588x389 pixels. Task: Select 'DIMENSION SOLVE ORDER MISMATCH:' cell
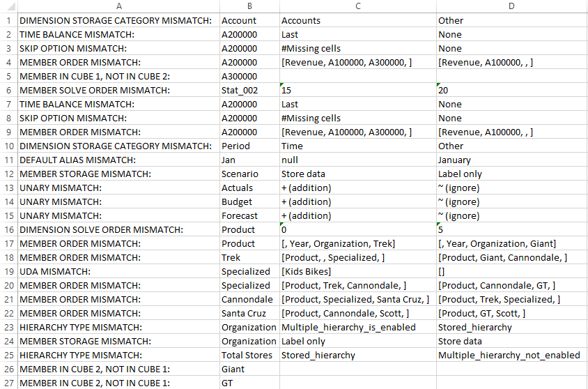pyautogui.click(x=118, y=230)
